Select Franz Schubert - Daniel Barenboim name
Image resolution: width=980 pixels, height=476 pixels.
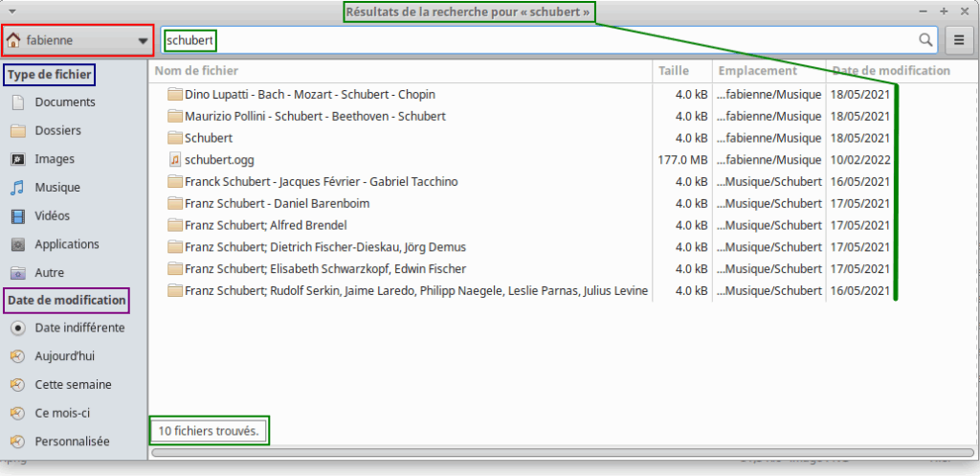277,203
